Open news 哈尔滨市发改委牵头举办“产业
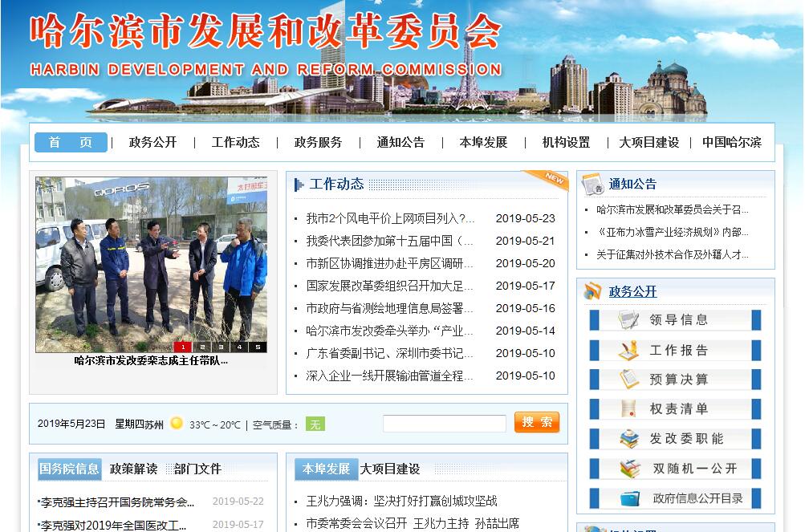Viewport: 805px width, 532px height. coord(390,331)
